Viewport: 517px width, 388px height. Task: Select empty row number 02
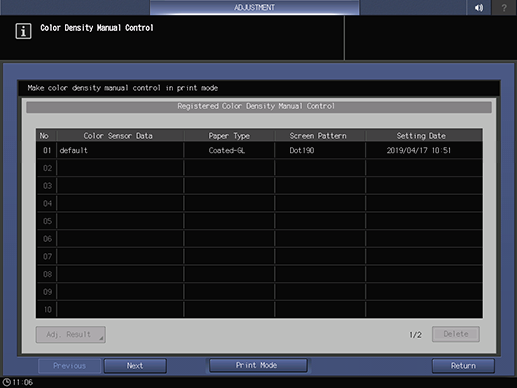[x=259, y=168]
